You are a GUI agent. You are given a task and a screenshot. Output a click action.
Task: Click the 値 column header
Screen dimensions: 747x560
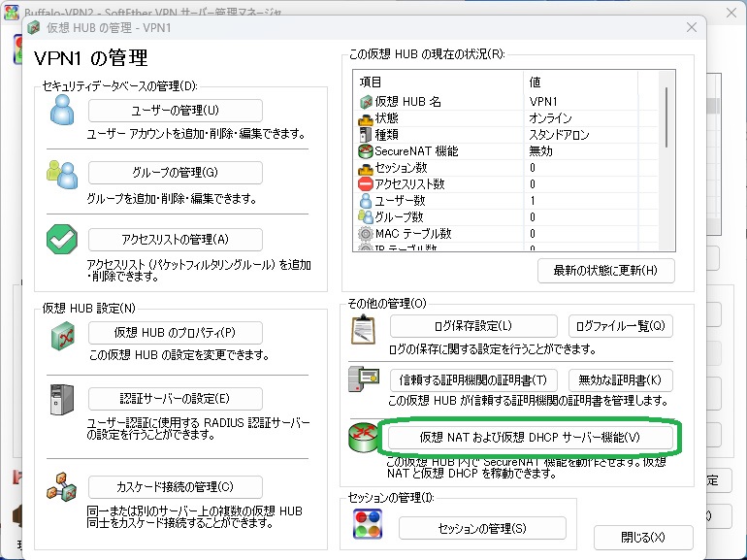(x=581, y=82)
